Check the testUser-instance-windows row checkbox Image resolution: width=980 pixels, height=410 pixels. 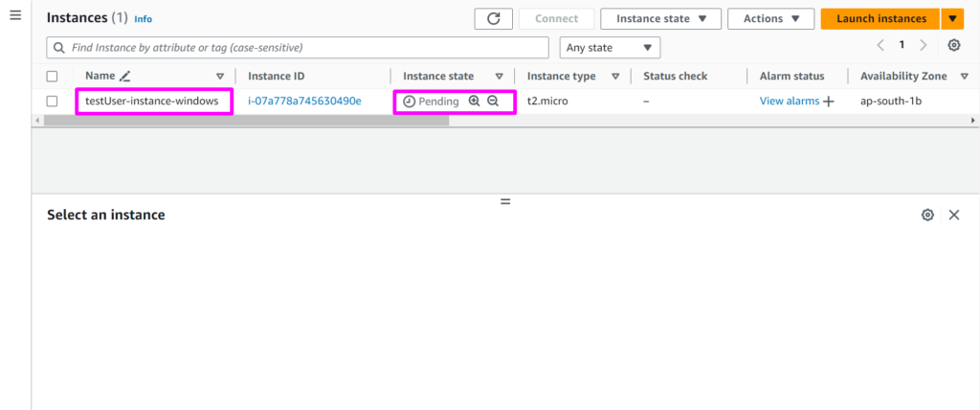click(53, 101)
